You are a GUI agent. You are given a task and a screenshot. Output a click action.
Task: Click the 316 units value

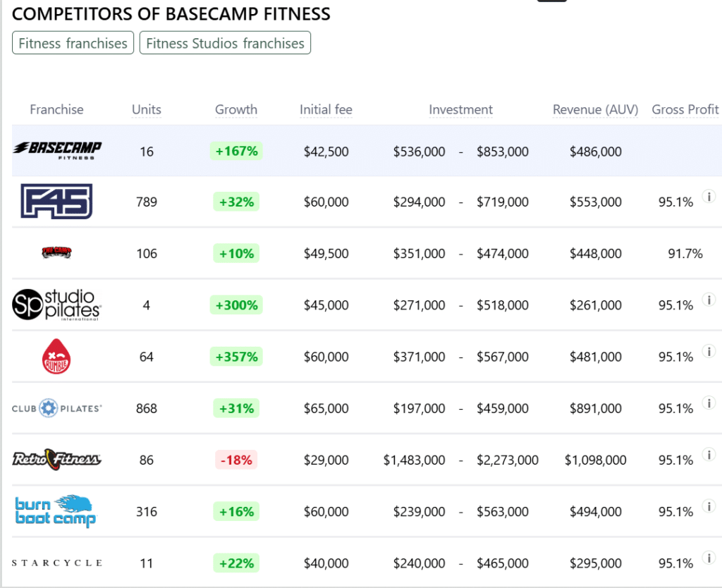[147, 511]
